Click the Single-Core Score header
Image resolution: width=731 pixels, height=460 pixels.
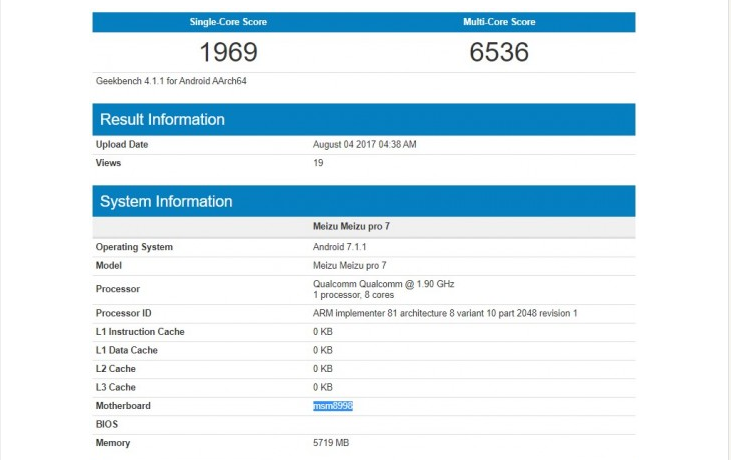(228, 22)
